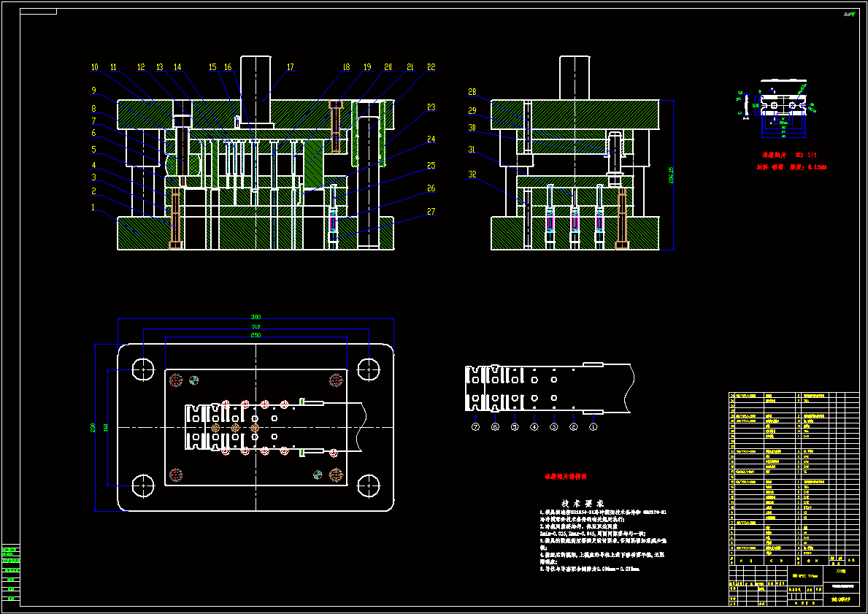Select part callout number 4
Viewport: 868px width, 614px height.
click(x=93, y=166)
